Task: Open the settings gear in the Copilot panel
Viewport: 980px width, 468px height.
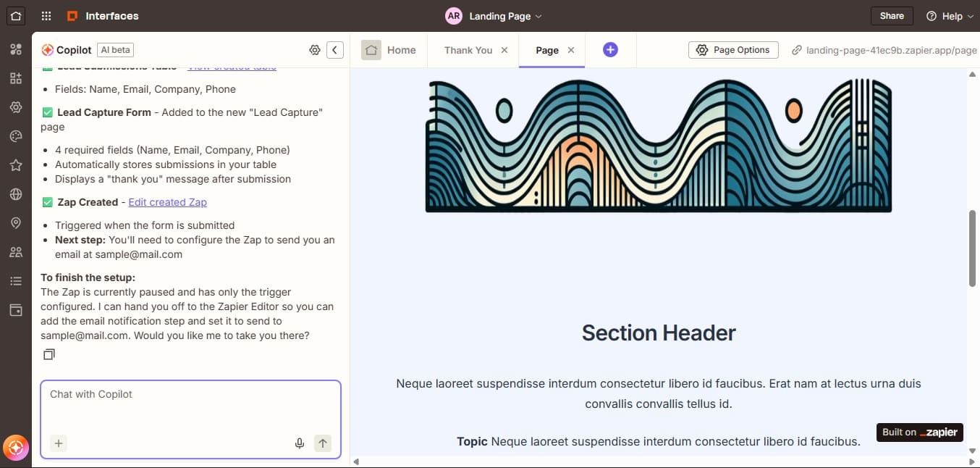Action: pos(315,49)
